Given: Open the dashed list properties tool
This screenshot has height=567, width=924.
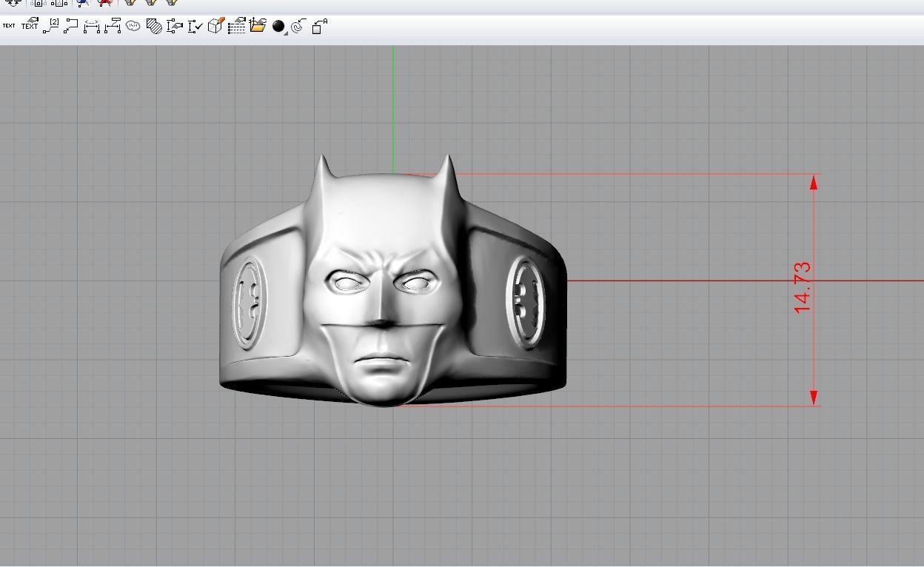Looking at the screenshot, I should 237,27.
